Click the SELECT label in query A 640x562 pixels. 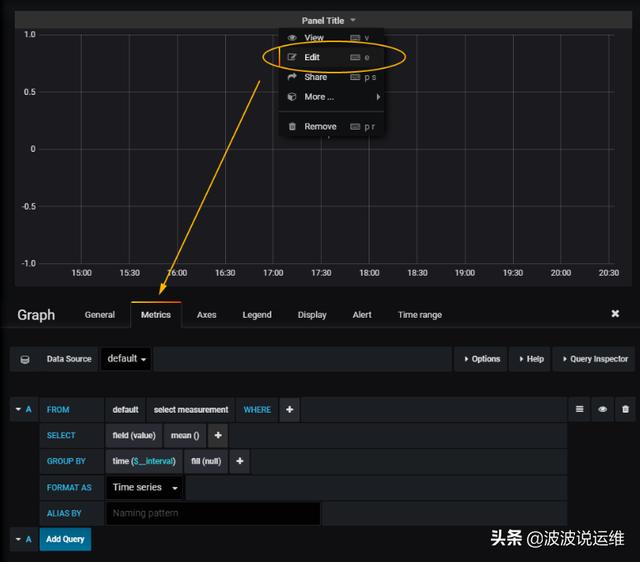click(61, 435)
